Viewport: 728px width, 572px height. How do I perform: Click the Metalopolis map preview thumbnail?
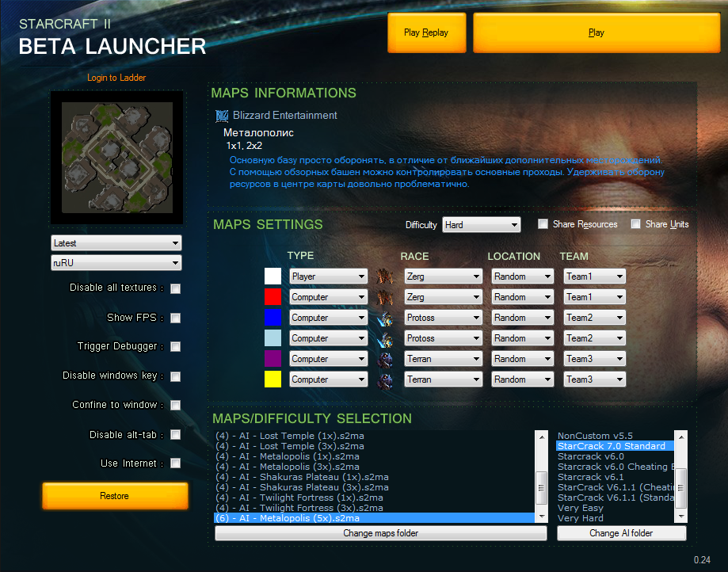coord(117,158)
